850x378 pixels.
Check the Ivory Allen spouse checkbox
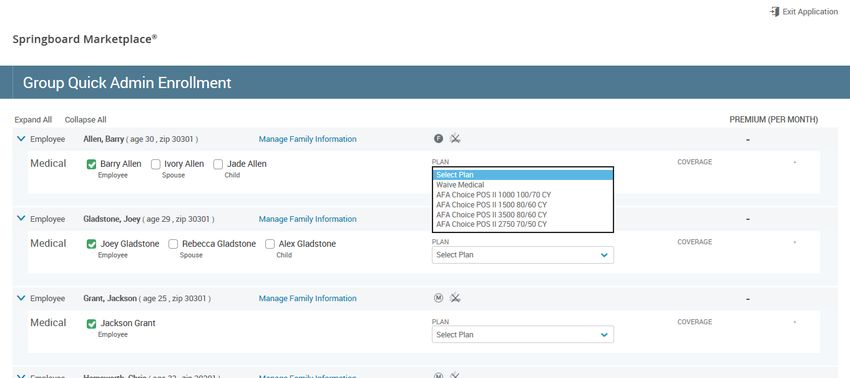click(x=156, y=164)
